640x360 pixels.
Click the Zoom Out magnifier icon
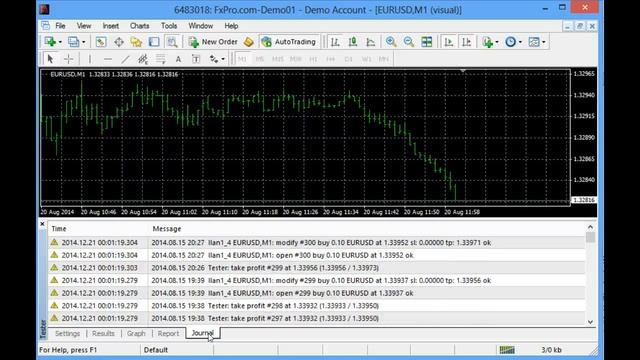coord(409,42)
